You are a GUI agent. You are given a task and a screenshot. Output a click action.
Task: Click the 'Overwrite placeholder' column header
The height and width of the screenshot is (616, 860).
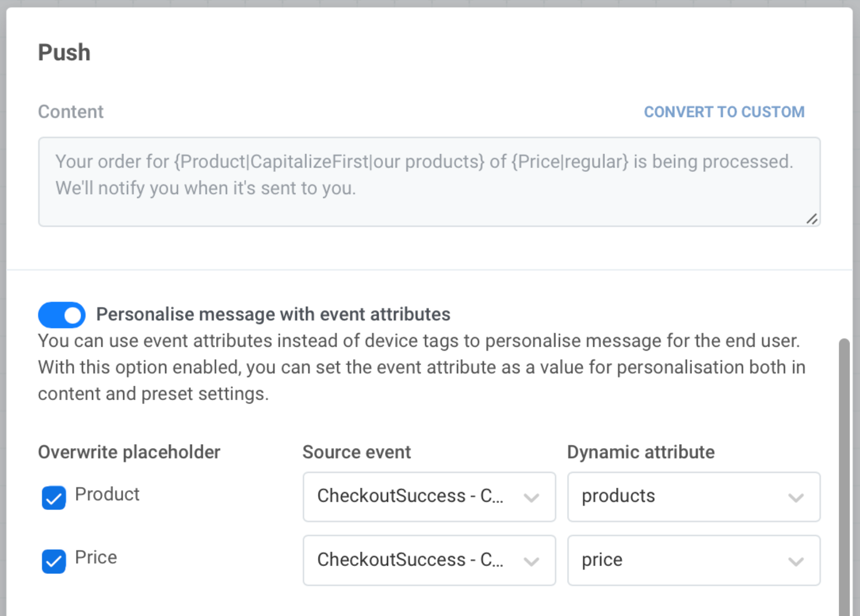click(x=129, y=452)
